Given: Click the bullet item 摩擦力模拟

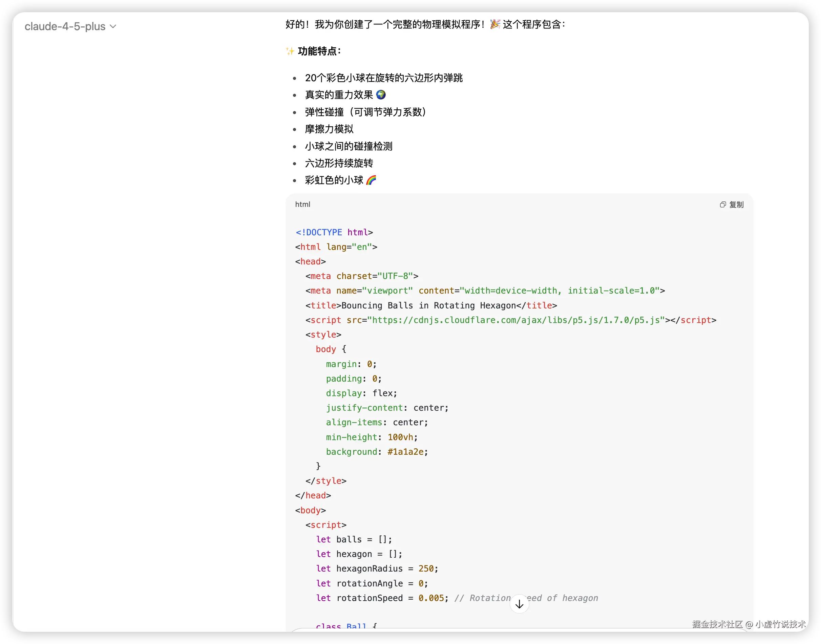Looking at the screenshot, I should point(329,129).
